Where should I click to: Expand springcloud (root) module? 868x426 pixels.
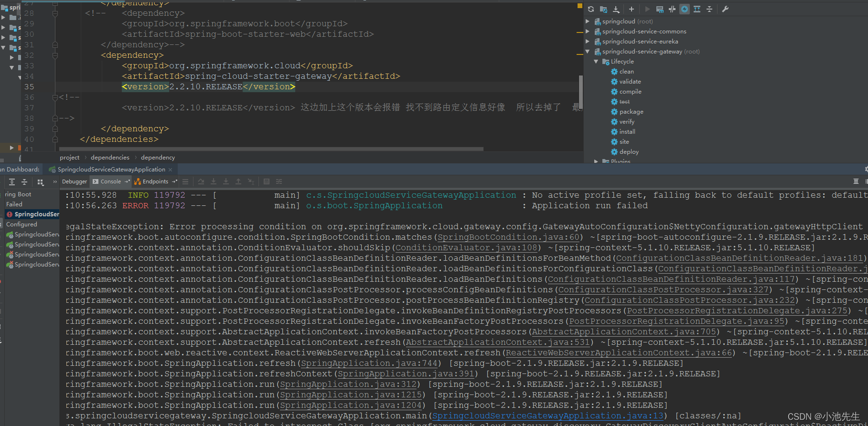588,21
